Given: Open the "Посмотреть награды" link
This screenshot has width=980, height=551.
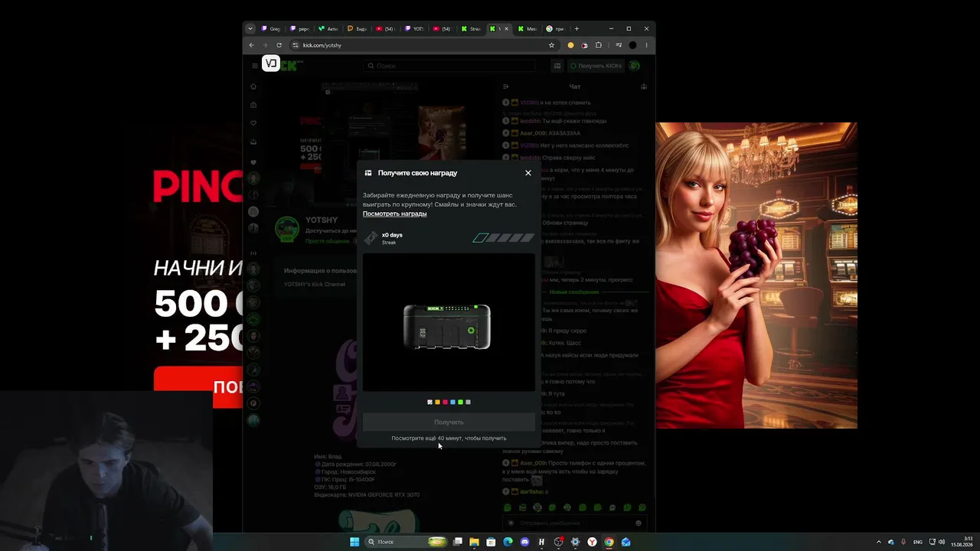Looking at the screenshot, I should pyautogui.click(x=394, y=214).
